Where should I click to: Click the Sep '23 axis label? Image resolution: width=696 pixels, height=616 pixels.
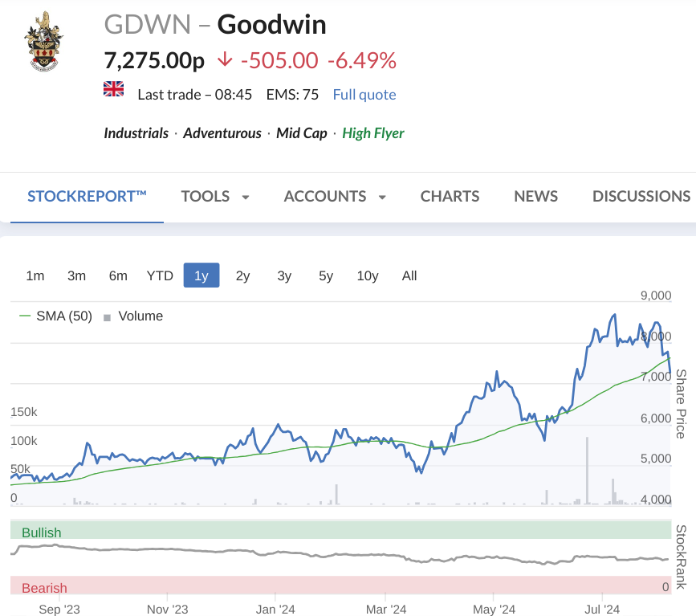point(59,609)
